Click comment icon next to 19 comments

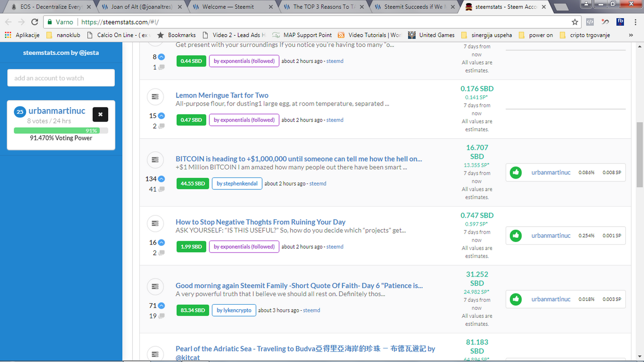click(x=162, y=316)
